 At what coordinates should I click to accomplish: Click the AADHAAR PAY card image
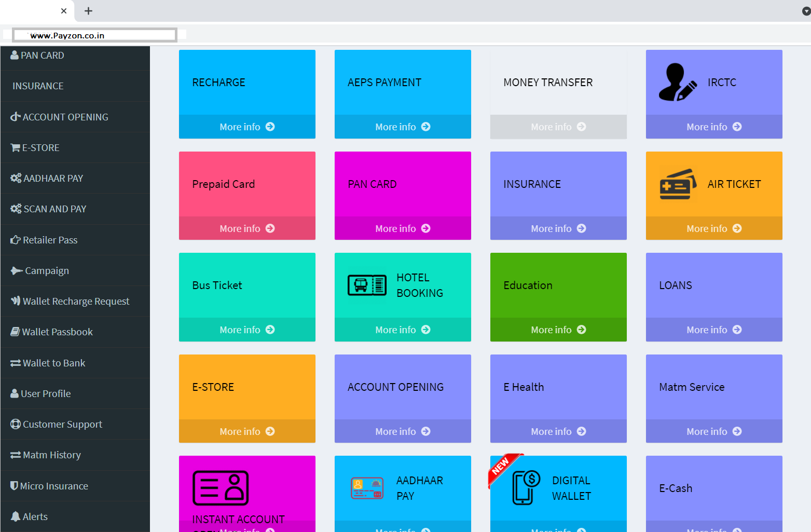pos(367,488)
